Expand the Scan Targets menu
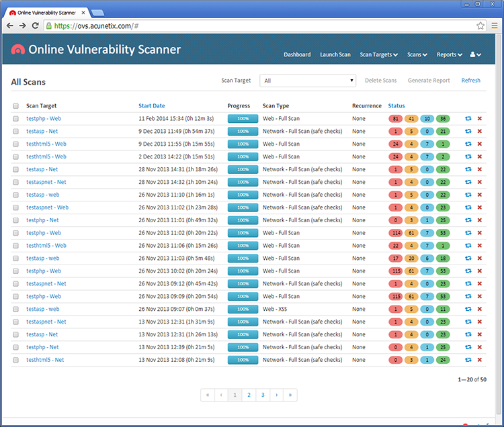504x427 pixels. pos(378,54)
